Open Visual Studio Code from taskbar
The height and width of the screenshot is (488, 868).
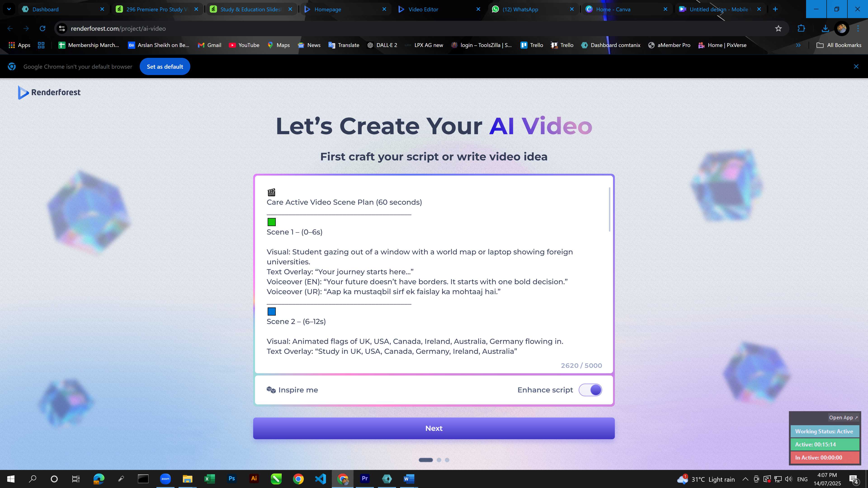[320, 479]
